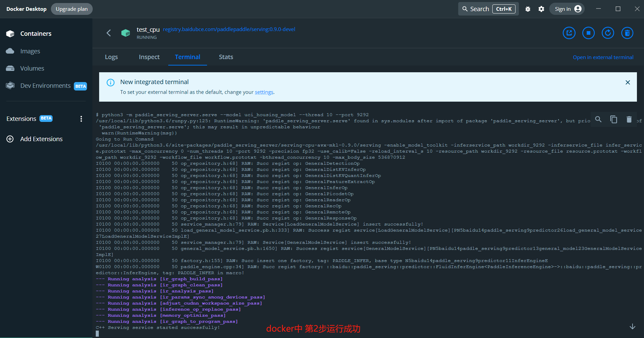The image size is (644, 338).
Task: Switch to the Inspect tab
Action: (x=149, y=57)
